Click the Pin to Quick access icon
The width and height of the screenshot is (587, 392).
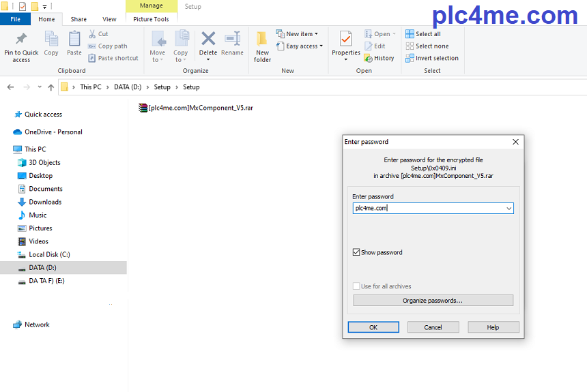pyautogui.click(x=21, y=40)
